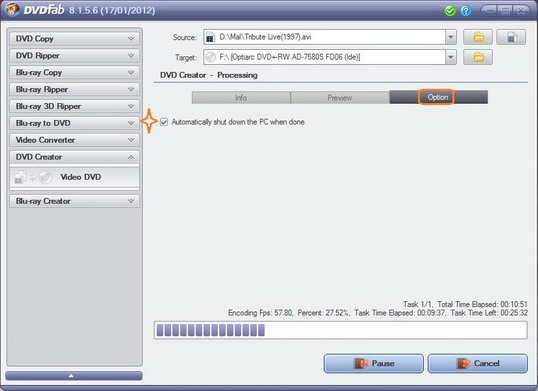Switch to the Info tab
Screen dimensions: 538x391
pos(241,98)
